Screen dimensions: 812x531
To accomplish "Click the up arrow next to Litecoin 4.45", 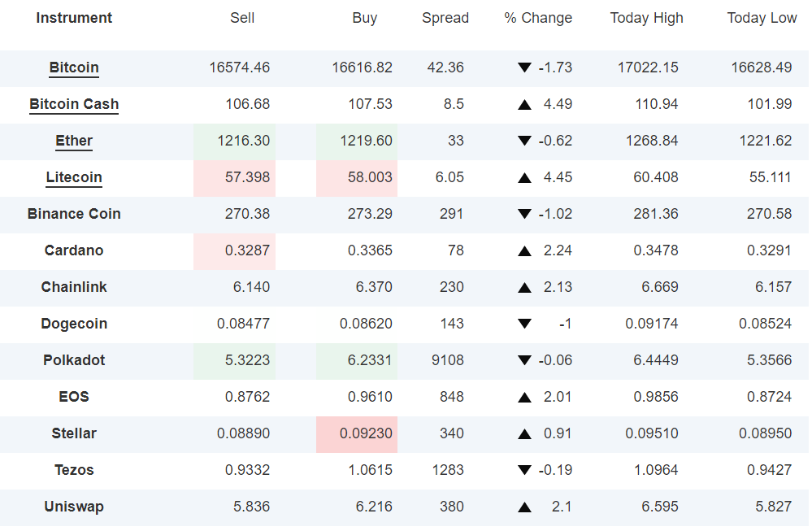I will pos(524,178).
